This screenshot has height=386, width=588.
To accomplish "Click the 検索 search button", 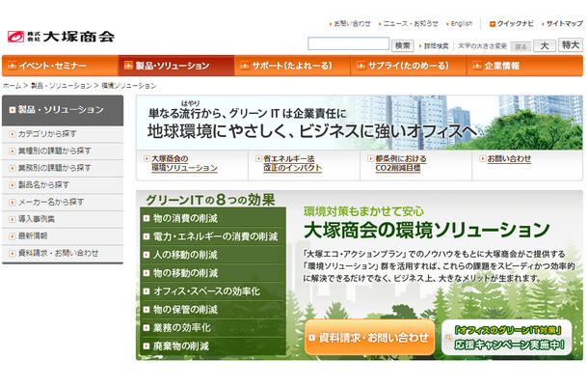I will (402, 45).
